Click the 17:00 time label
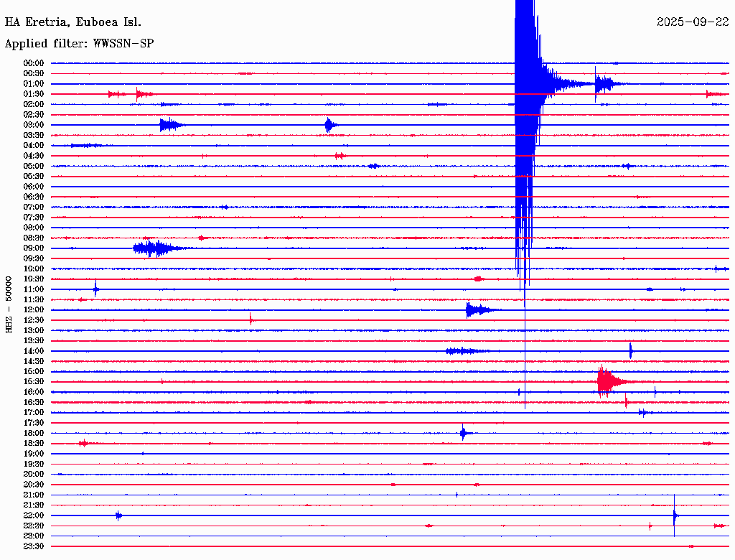 click(x=34, y=413)
